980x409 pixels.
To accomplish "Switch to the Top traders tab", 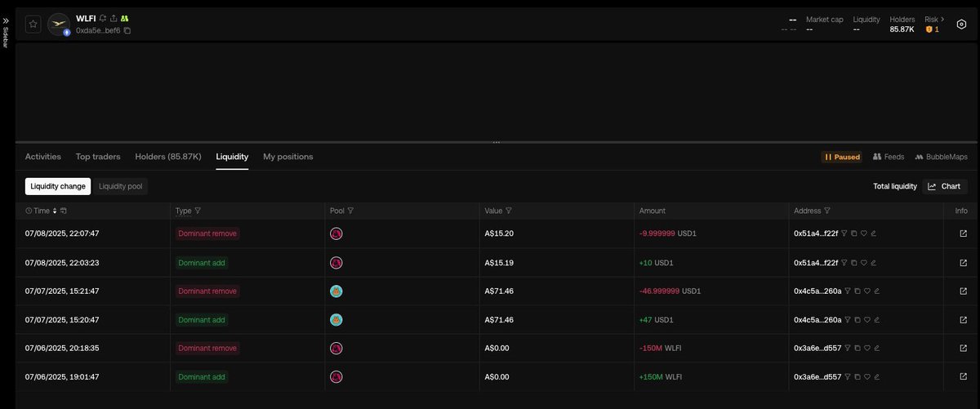I will click(x=98, y=157).
